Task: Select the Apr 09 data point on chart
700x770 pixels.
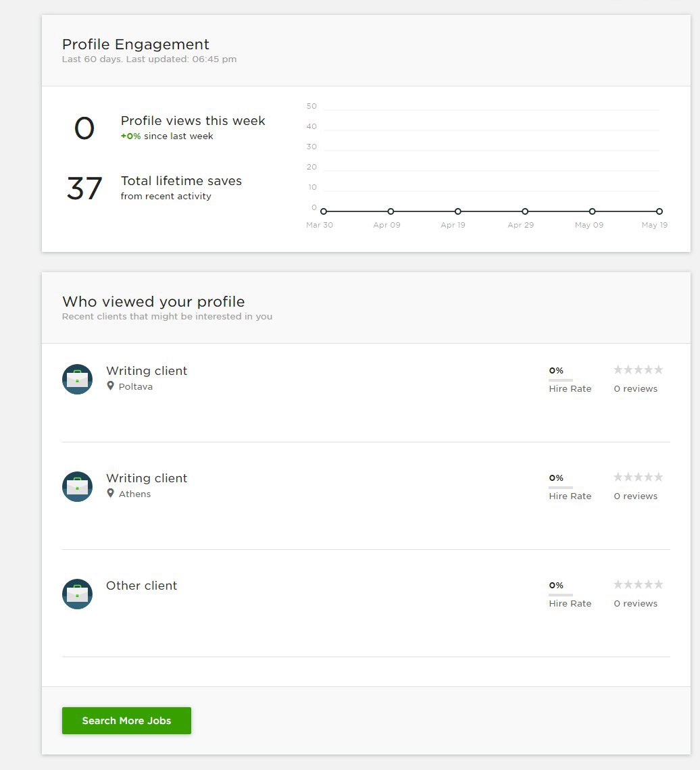Action: pyautogui.click(x=391, y=211)
